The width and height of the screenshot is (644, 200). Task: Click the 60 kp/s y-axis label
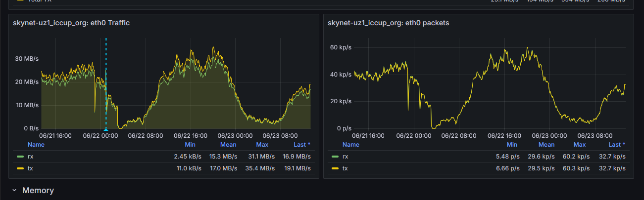click(x=341, y=47)
